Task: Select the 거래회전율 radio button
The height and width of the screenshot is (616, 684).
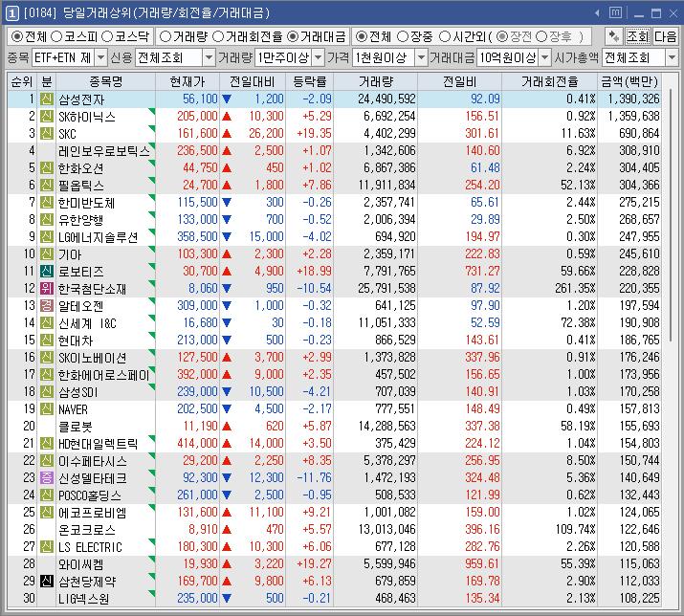Action: [218, 36]
